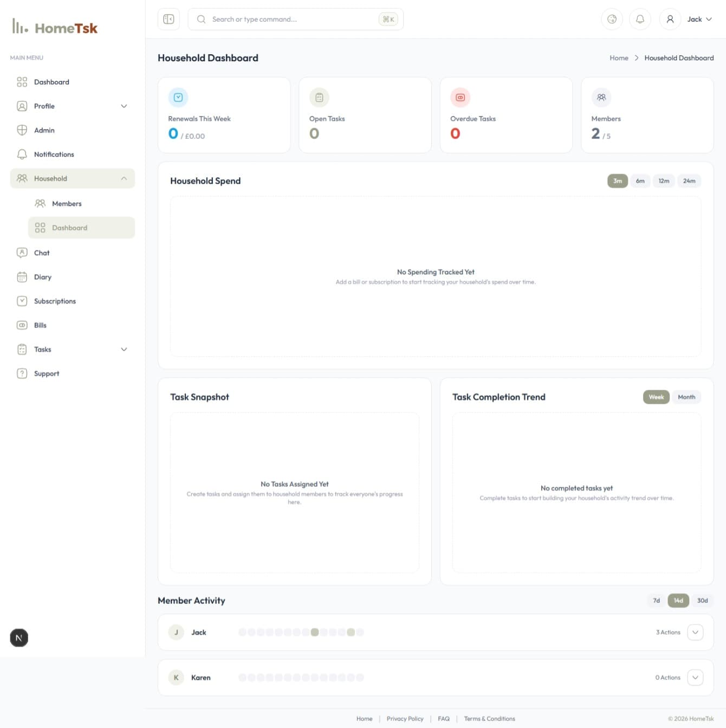Switch Household Spend to 12m view

click(664, 181)
